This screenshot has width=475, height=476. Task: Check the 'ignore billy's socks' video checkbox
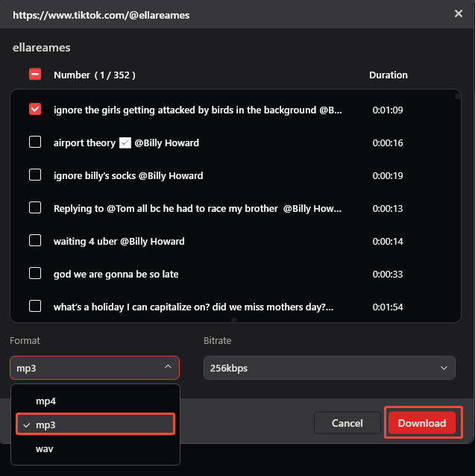tap(35, 175)
